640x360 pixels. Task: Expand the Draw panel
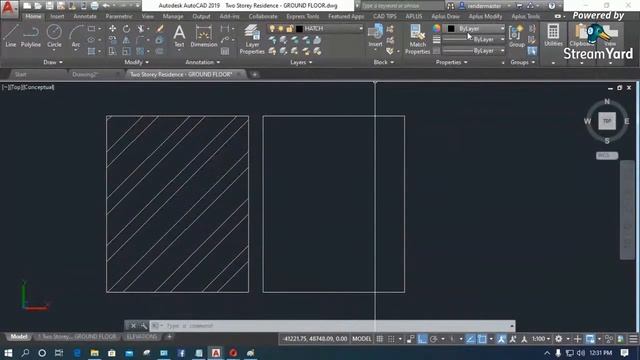pos(53,62)
